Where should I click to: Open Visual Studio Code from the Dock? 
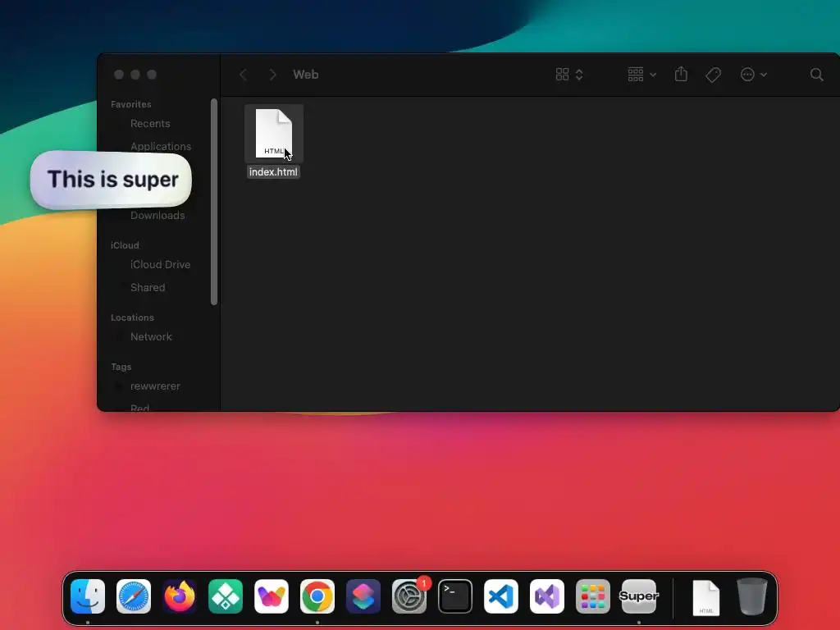(x=501, y=596)
